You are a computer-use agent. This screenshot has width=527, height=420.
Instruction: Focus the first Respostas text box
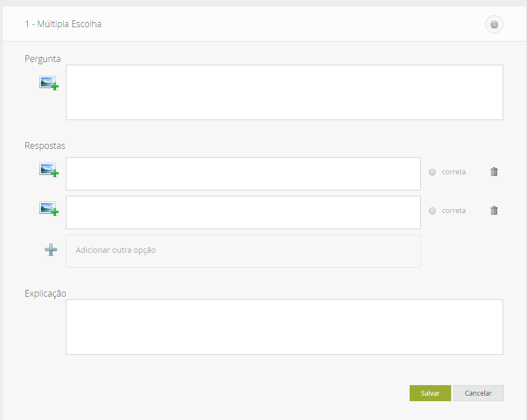tap(243, 174)
